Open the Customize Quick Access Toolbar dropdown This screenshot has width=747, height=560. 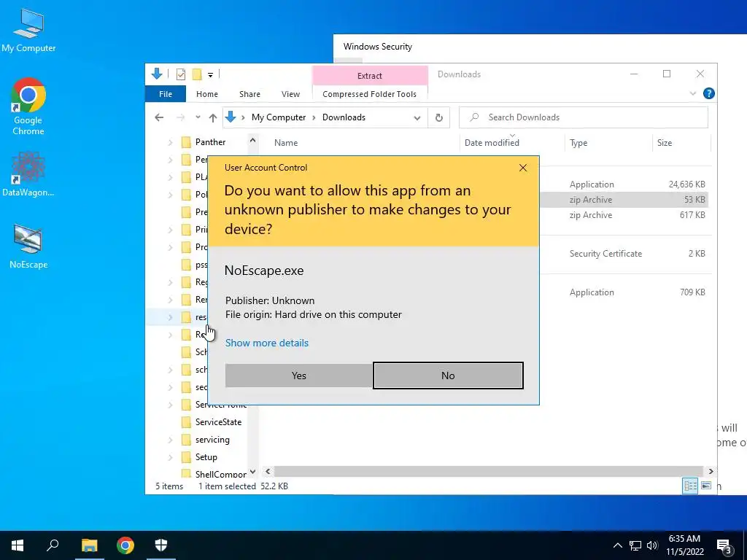(210, 75)
